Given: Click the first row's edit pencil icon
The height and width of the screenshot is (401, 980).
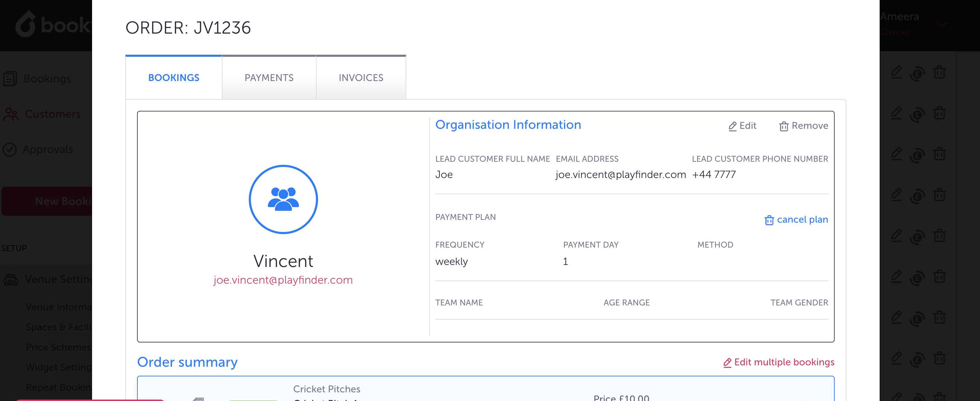Looking at the screenshot, I should (896, 72).
